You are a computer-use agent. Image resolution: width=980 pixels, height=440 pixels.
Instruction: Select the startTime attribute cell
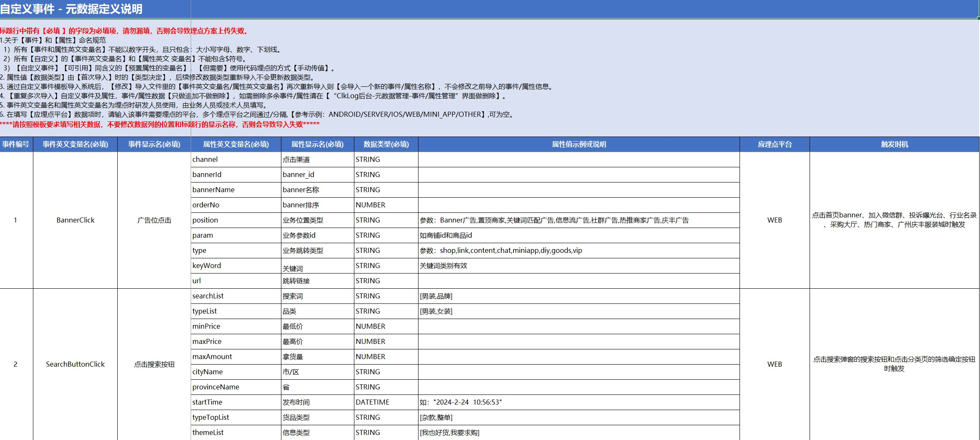point(236,402)
